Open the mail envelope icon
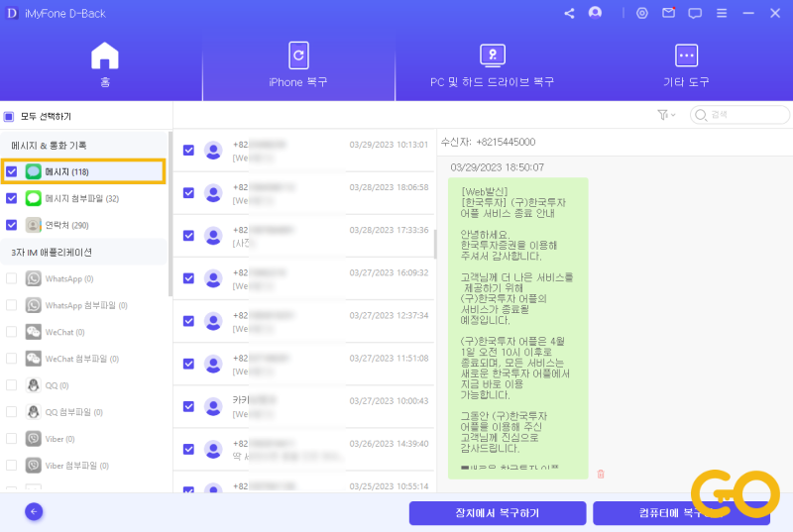The width and height of the screenshot is (793, 532). tap(668, 13)
